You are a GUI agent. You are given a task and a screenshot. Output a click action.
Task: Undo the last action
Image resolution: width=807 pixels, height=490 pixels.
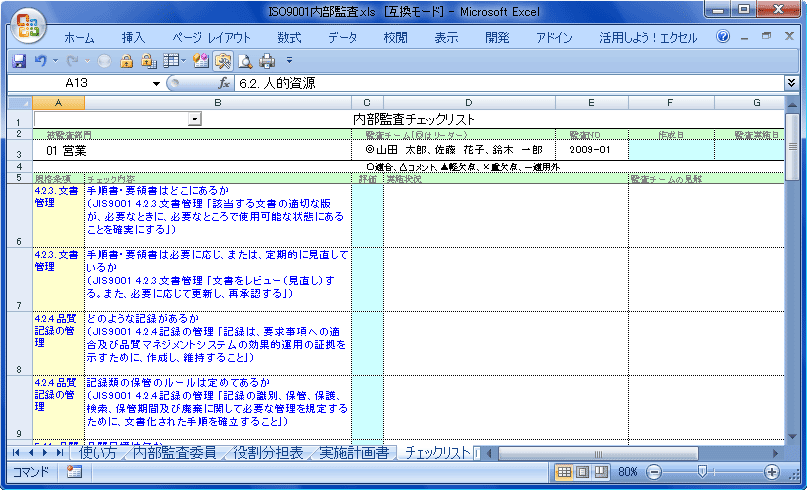click(x=40, y=61)
